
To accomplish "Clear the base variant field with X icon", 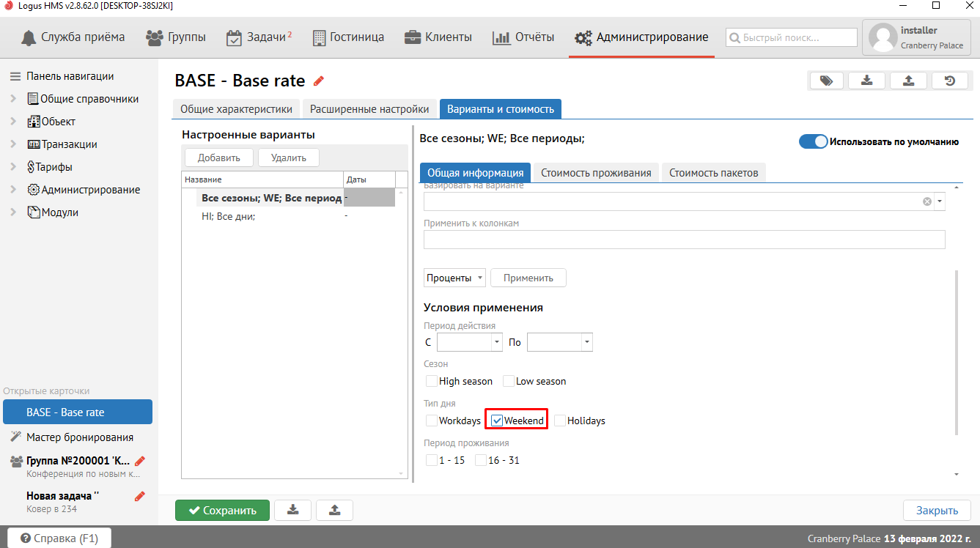I will [927, 201].
